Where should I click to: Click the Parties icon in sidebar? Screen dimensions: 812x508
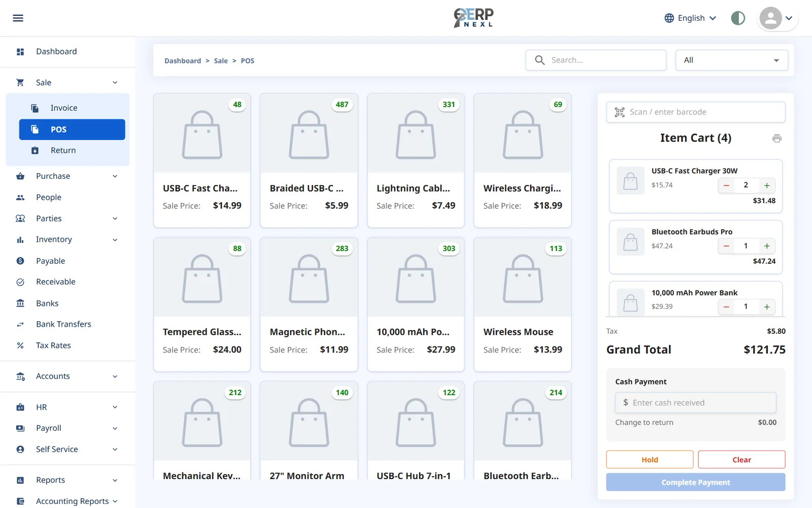(x=20, y=218)
